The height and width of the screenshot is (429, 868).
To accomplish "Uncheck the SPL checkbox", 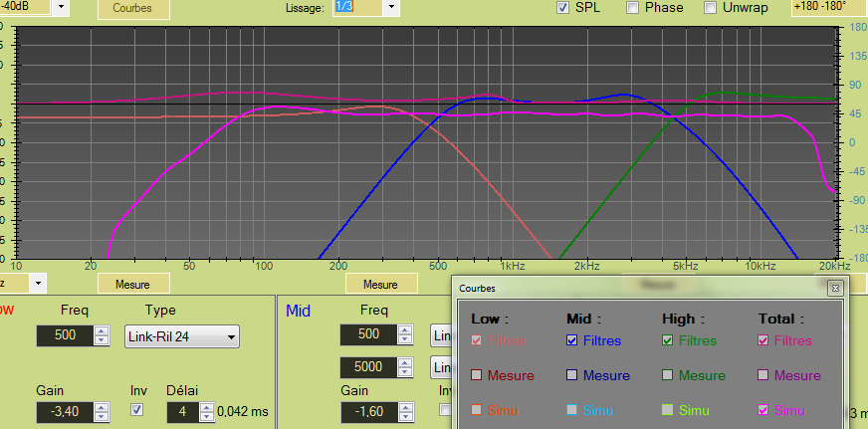I will pos(562,8).
